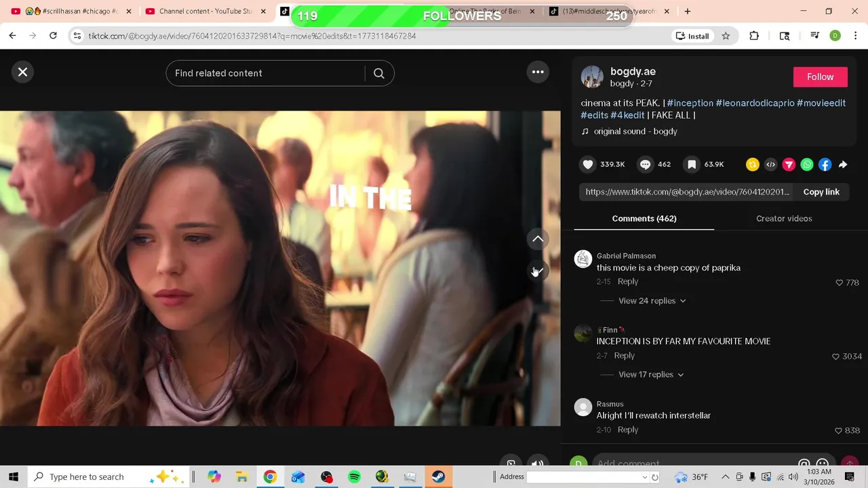The width and height of the screenshot is (868, 488).
Task: Share video to Facebook
Action: [x=825, y=164]
